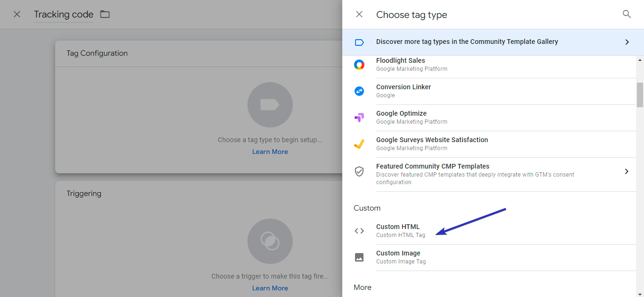Click Choose a trigger to make tag fire text
Screen dimensions: 644x297
[270, 276]
